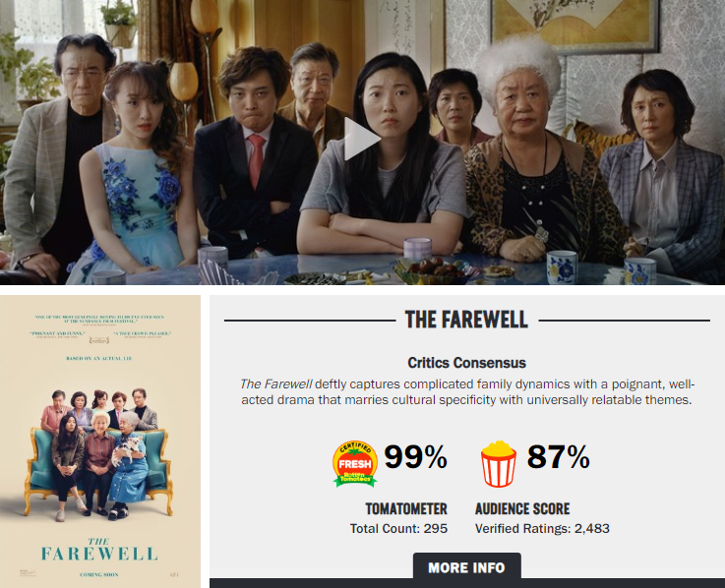Click Verified Ratings: 2,483 text

[x=542, y=528]
